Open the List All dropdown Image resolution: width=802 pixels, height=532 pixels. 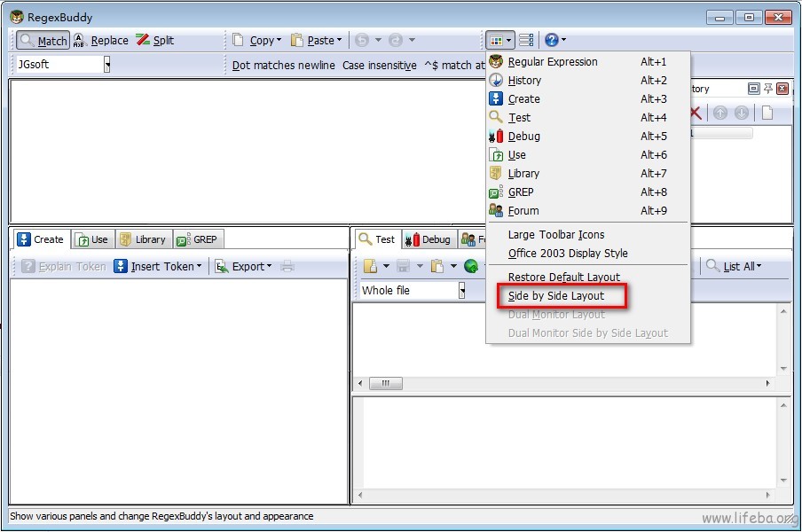point(734,266)
